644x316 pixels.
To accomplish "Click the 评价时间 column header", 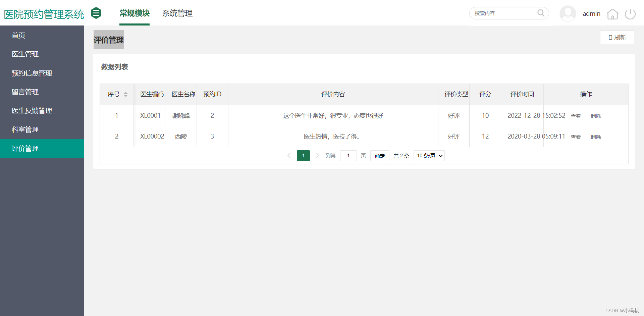I will tap(522, 94).
